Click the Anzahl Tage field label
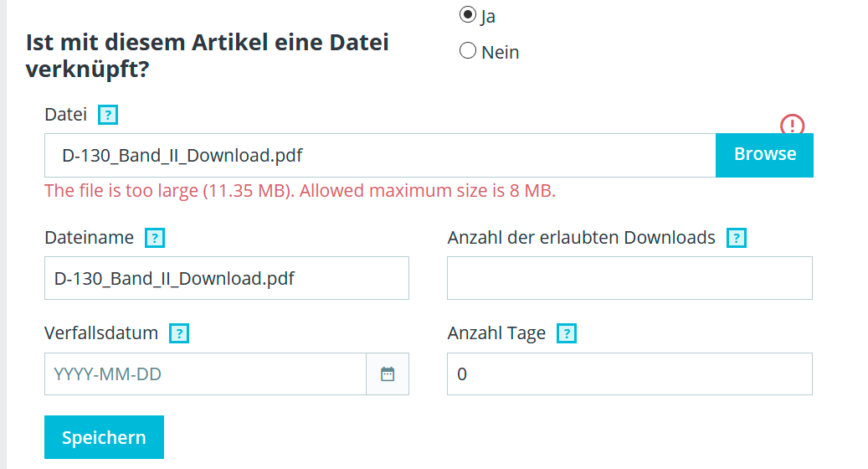 (x=496, y=334)
